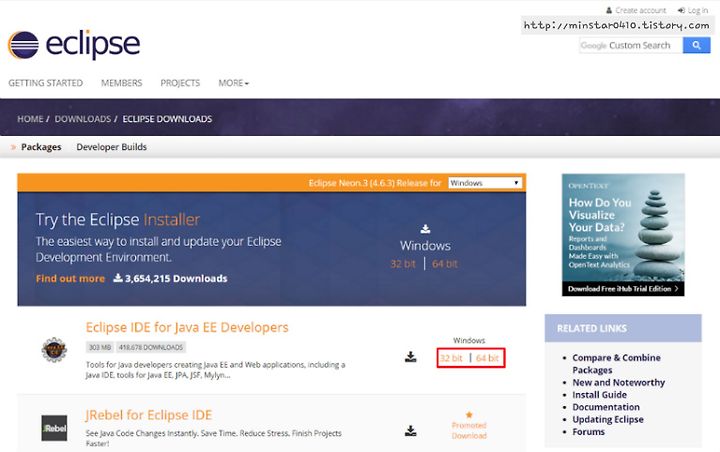
Task: Open New and Noteworthy link
Action: (x=619, y=382)
